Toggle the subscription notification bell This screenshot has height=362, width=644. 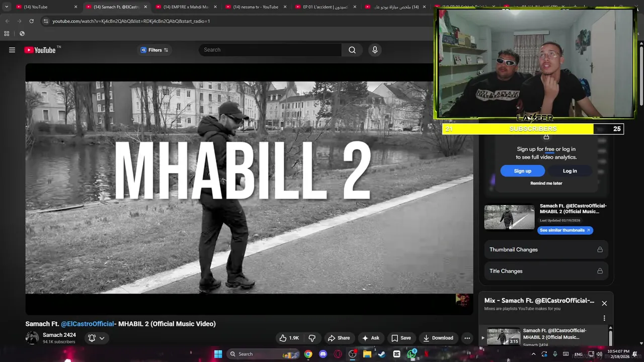pyautogui.click(x=92, y=338)
